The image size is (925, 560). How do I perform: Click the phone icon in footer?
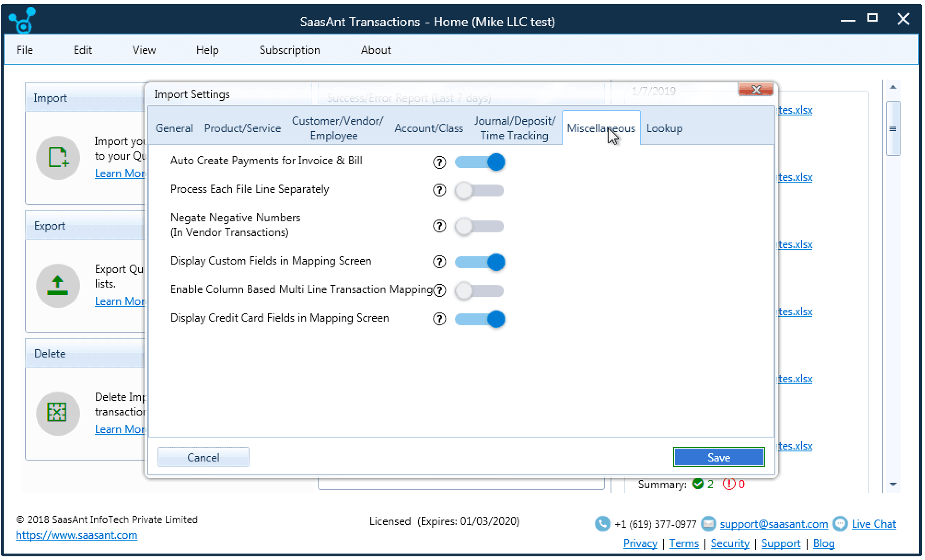pyautogui.click(x=602, y=524)
